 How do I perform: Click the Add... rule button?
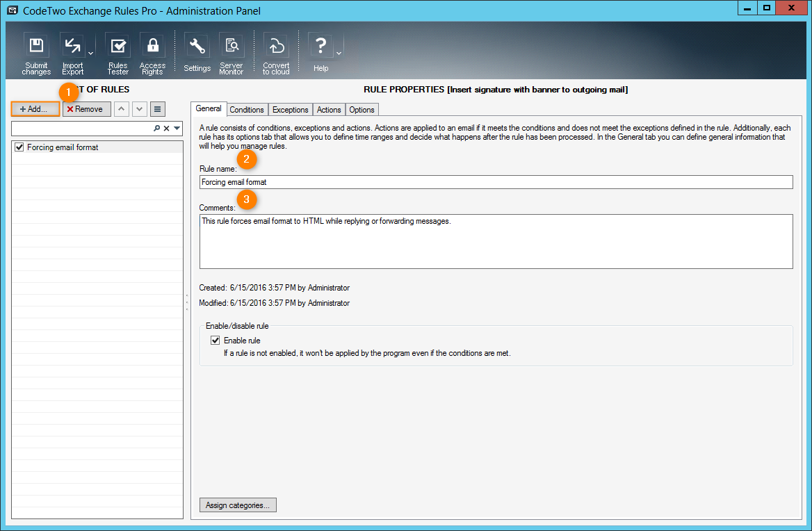[x=35, y=109]
